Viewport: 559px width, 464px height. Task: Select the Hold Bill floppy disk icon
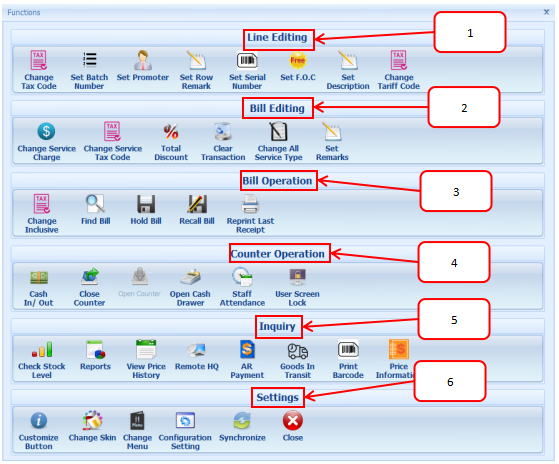pyautogui.click(x=146, y=204)
